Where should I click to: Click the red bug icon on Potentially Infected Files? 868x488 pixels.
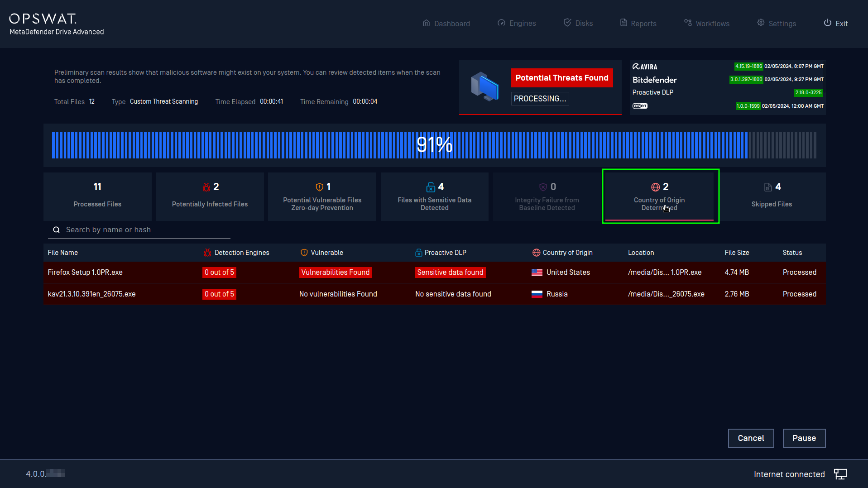206,187
